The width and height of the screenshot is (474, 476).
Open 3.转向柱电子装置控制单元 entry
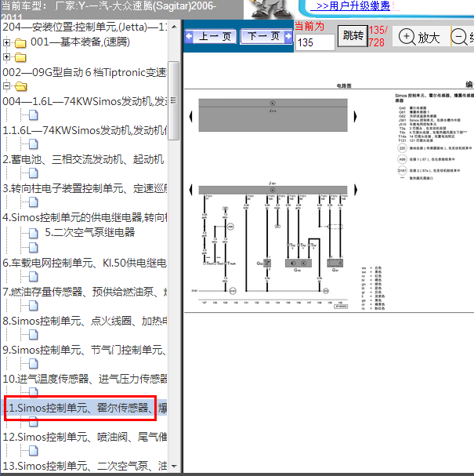point(85,188)
